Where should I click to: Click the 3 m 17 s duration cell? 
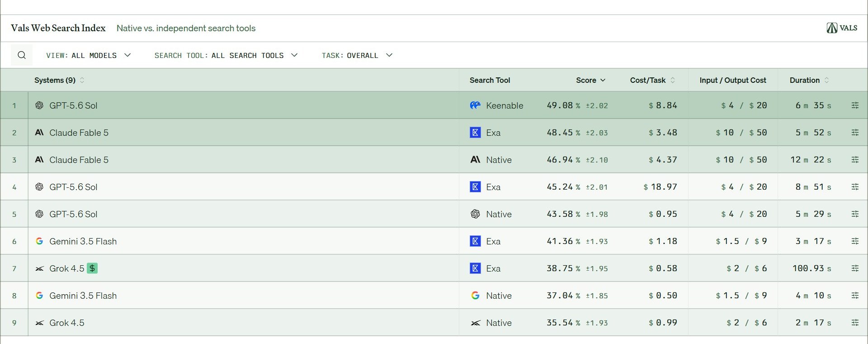[x=813, y=241]
